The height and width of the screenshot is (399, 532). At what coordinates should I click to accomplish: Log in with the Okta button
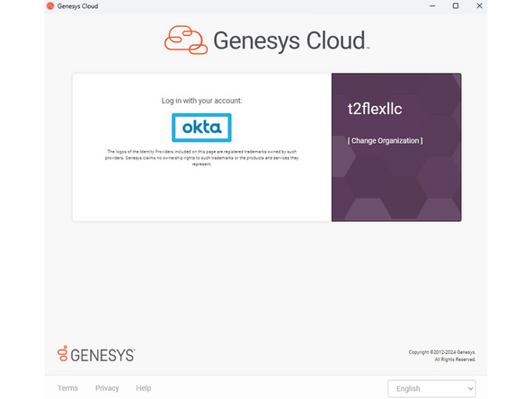pyautogui.click(x=201, y=128)
